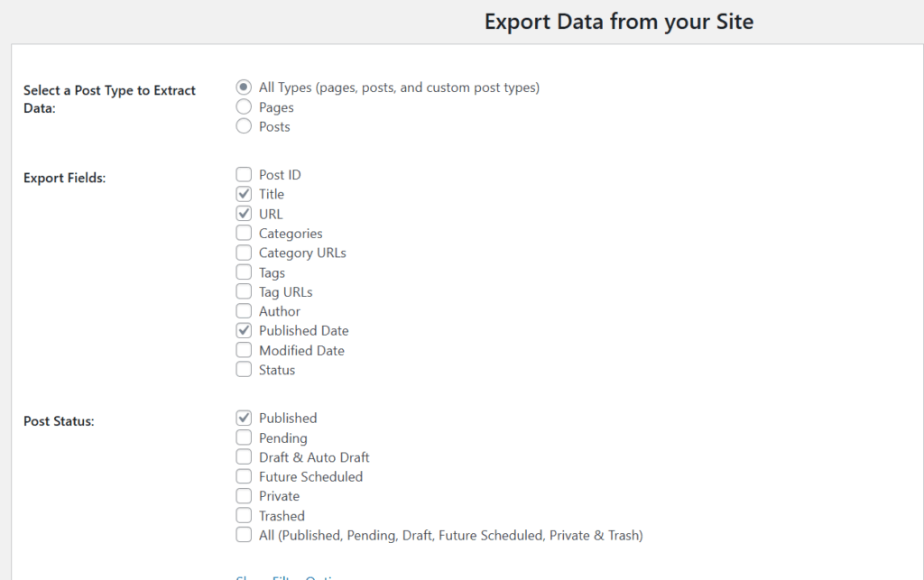The height and width of the screenshot is (580, 924).
Task: Enable Draft & Auto Draft status
Action: tap(244, 457)
